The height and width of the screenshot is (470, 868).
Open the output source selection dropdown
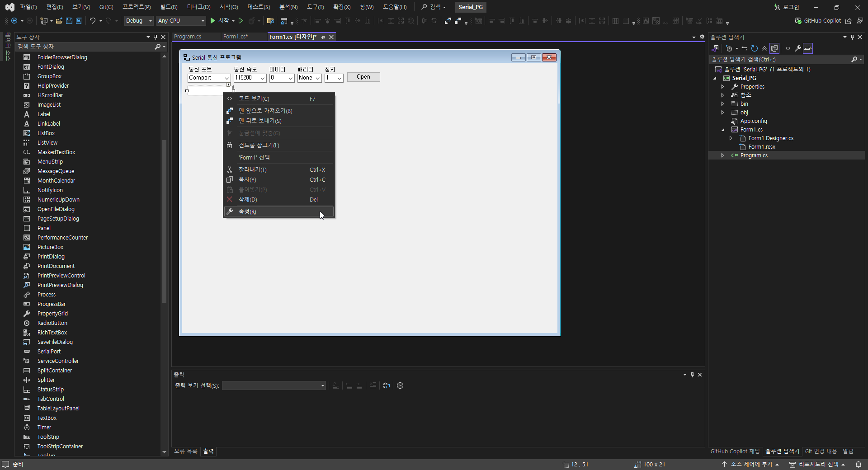[274, 385]
